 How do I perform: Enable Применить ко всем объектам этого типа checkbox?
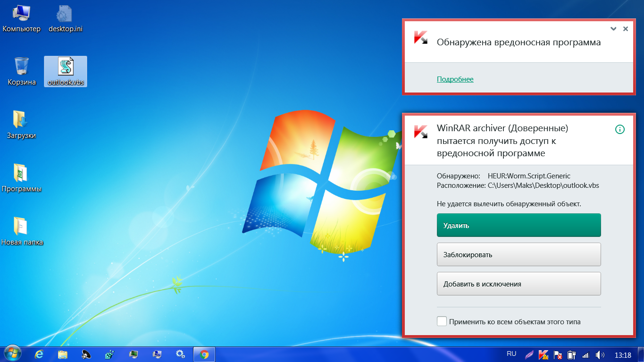(442, 321)
